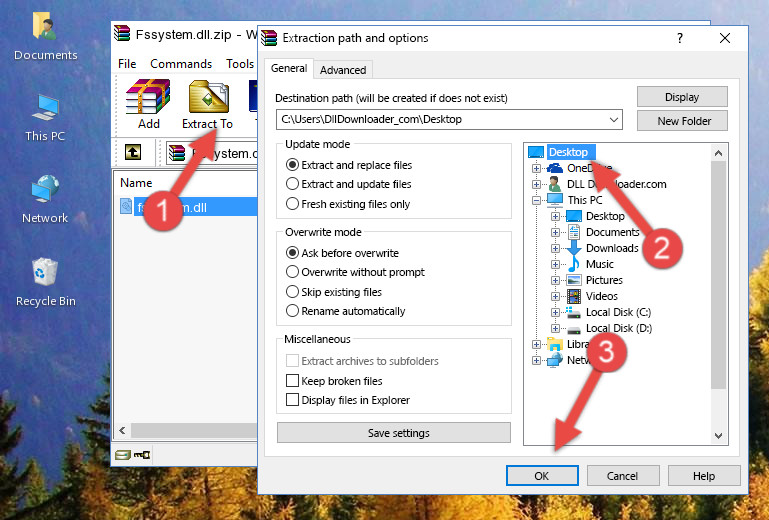Click the Help button
This screenshot has width=769, height=520.
pos(704,475)
